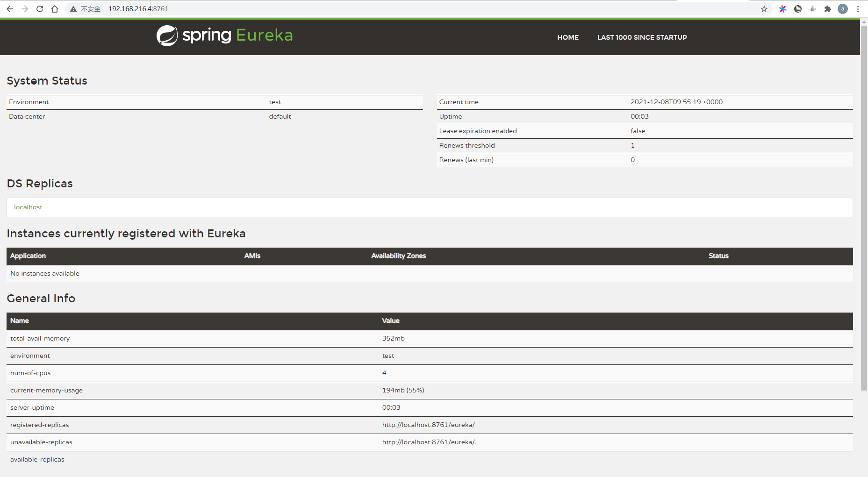The width and height of the screenshot is (868, 477).
Task: Click the registered-replicas row name
Action: coord(39,425)
